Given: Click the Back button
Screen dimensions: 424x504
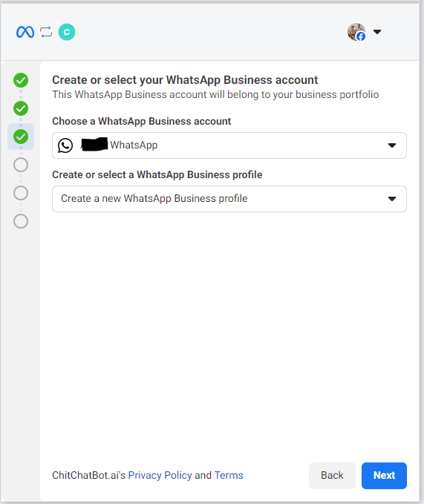Looking at the screenshot, I should [332, 475].
